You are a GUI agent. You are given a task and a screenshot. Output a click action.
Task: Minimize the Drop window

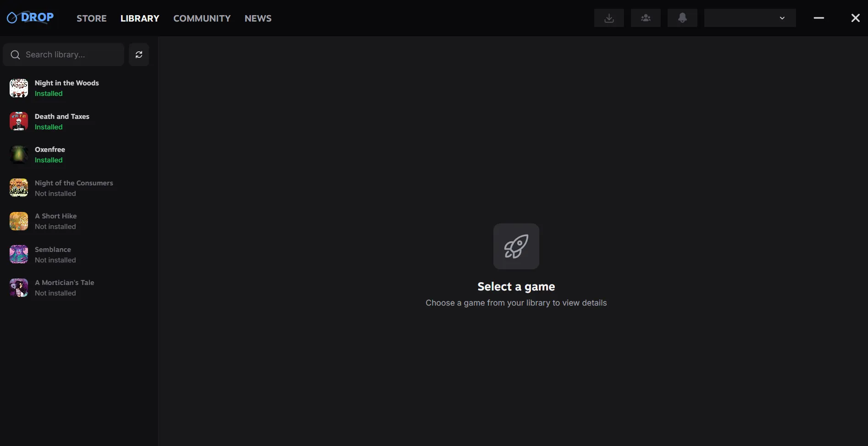click(818, 18)
